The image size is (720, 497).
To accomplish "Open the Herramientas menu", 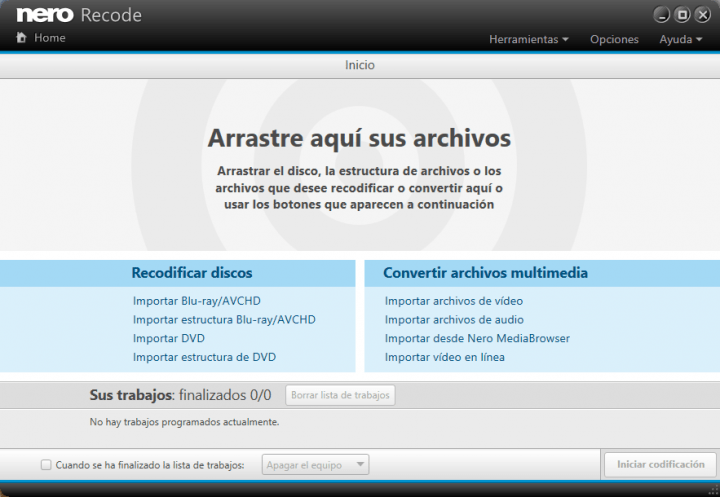I will (529, 40).
